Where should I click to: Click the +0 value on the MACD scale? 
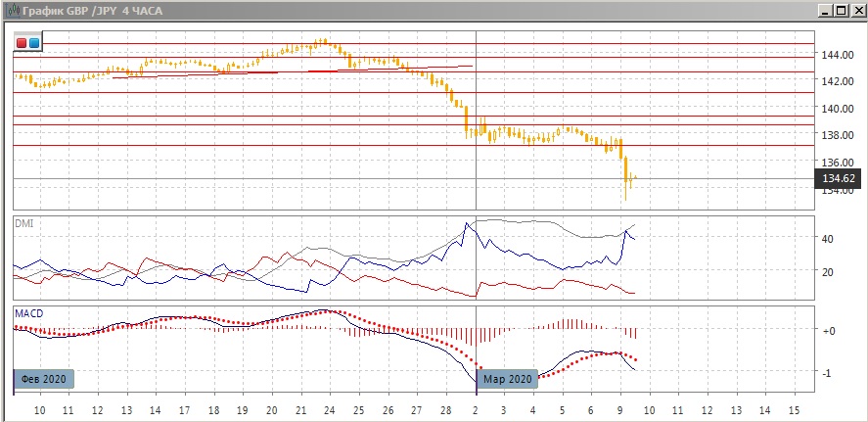coord(829,331)
